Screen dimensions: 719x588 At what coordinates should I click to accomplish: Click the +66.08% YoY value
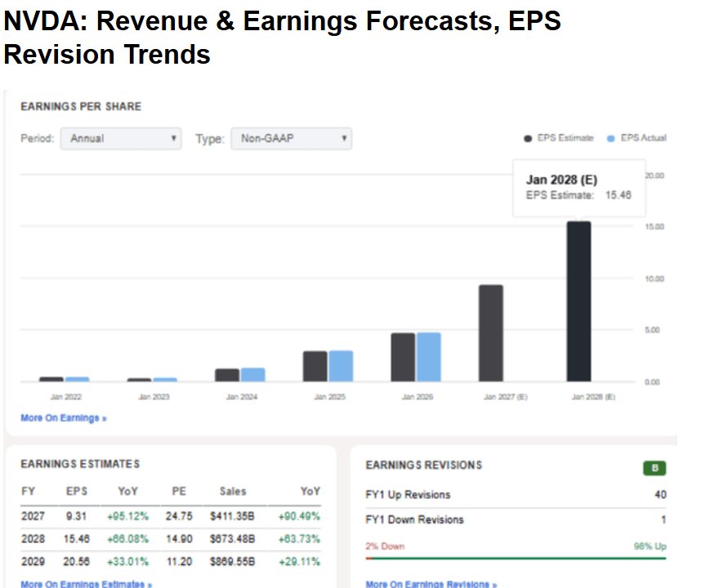click(128, 539)
